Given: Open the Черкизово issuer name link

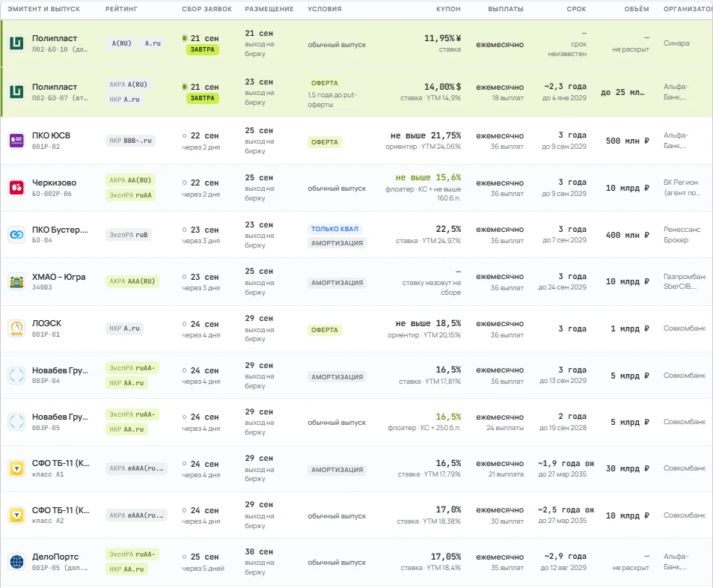Looking at the screenshot, I should 54,183.
